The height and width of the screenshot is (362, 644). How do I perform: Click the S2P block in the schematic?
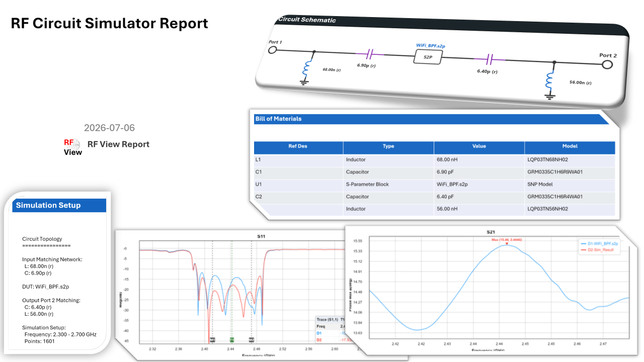[428, 57]
